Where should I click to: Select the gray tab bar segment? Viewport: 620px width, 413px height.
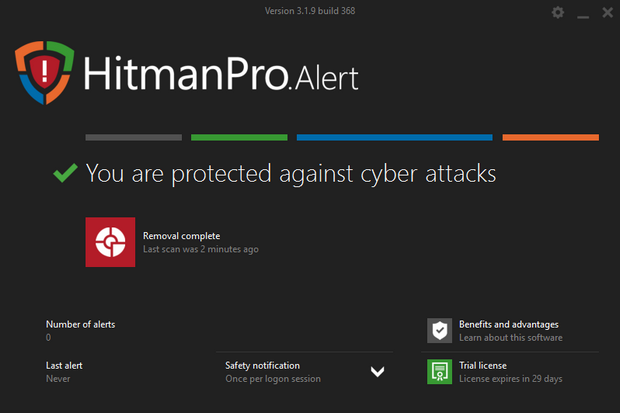[x=133, y=137]
